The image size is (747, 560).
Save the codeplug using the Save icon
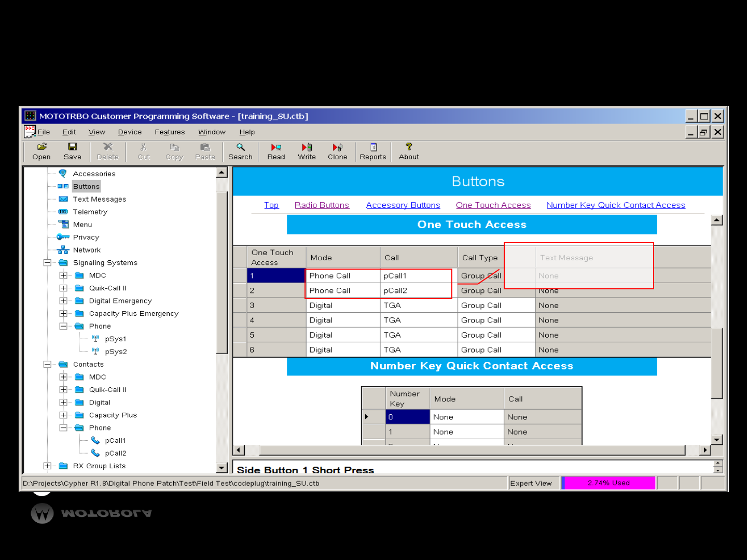coord(73,147)
